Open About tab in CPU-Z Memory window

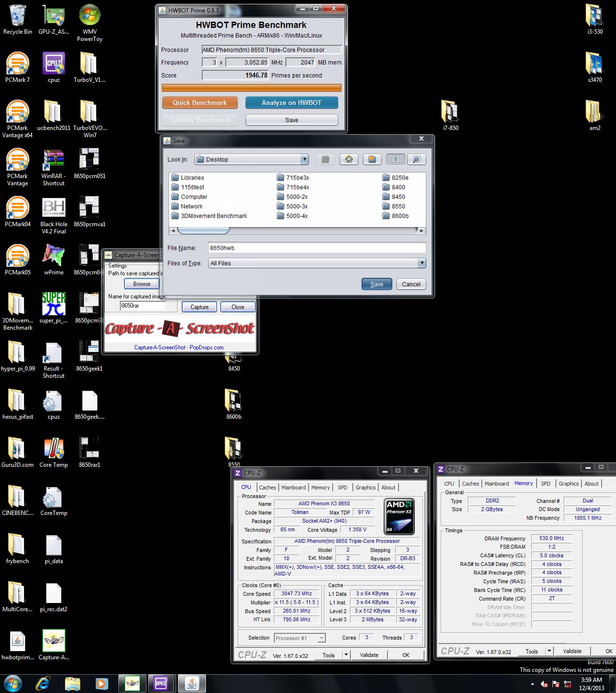click(591, 484)
